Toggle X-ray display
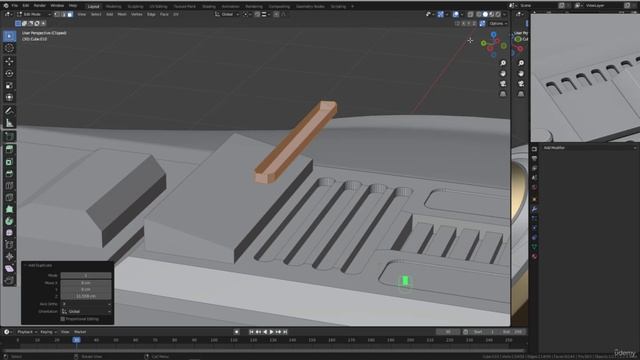 click(x=471, y=14)
